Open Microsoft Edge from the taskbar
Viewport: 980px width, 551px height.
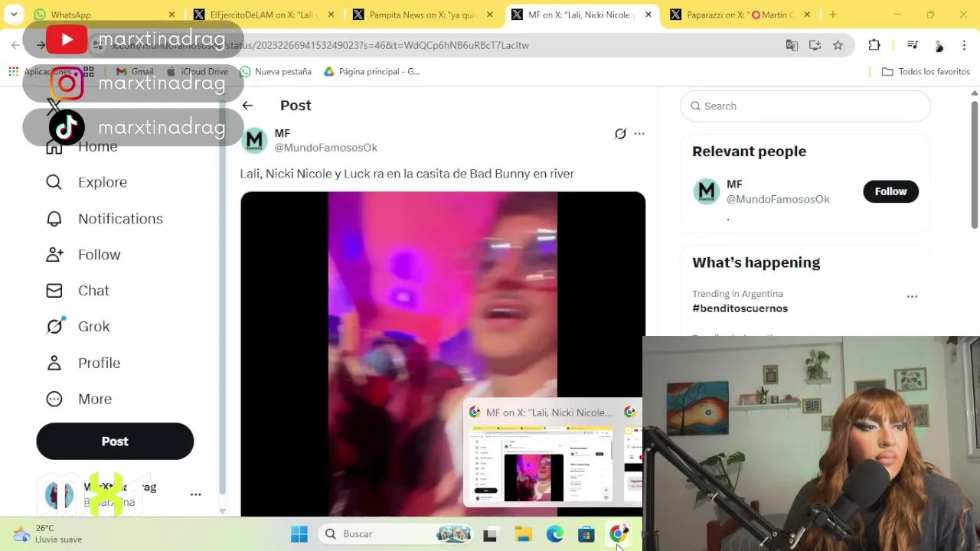[554, 534]
